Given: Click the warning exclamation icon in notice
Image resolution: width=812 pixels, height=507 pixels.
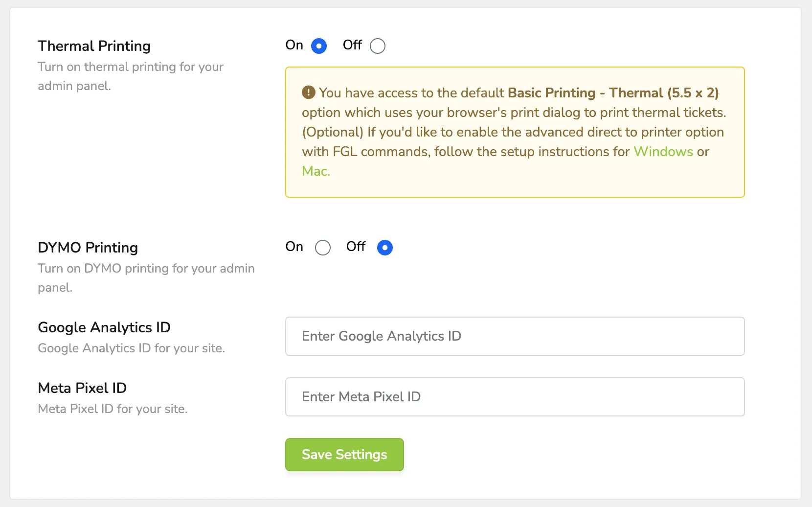Looking at the screenshot, I should click(308, 92).
